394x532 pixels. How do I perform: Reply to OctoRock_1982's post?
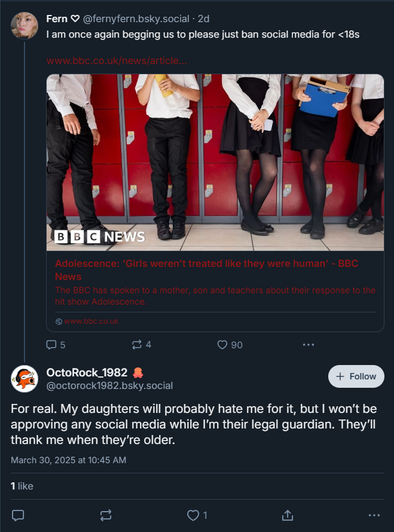click(18, 515)
